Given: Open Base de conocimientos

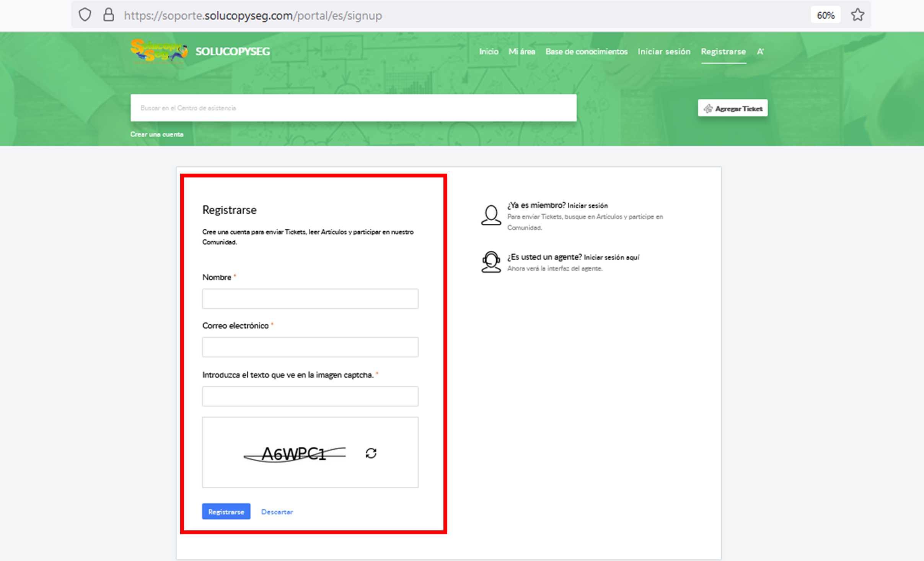Looking at the screenshot, I should pyautogui.click(x=586, y=51).
